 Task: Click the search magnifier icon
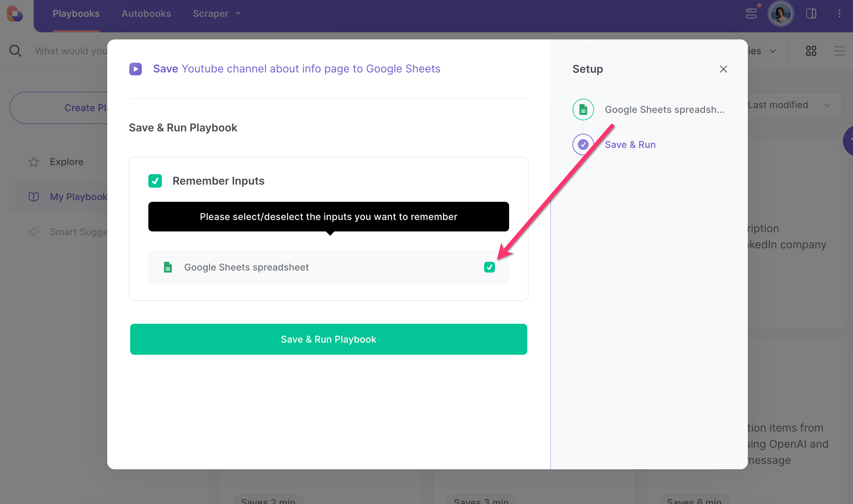point(15,51)
